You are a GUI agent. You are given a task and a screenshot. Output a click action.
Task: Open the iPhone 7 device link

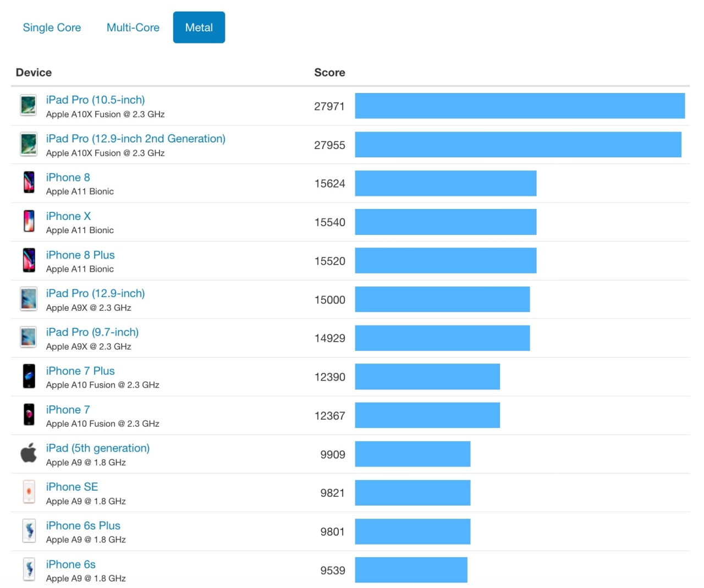pos(68,409)
